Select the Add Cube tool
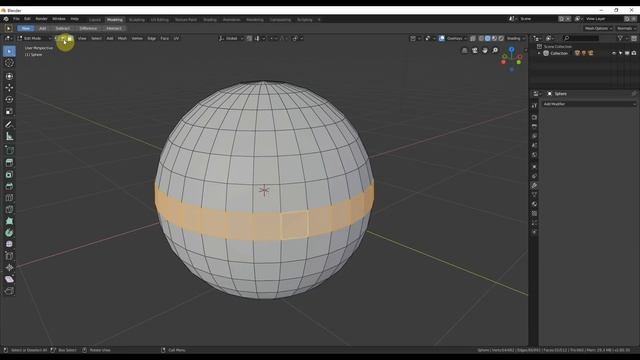 9,150
